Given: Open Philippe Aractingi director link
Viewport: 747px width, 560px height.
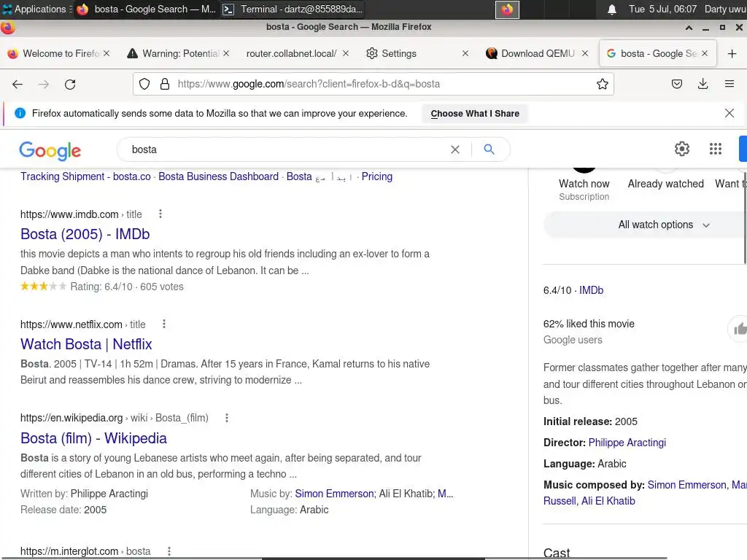Looking at the screenshot, I should (627, 443).
